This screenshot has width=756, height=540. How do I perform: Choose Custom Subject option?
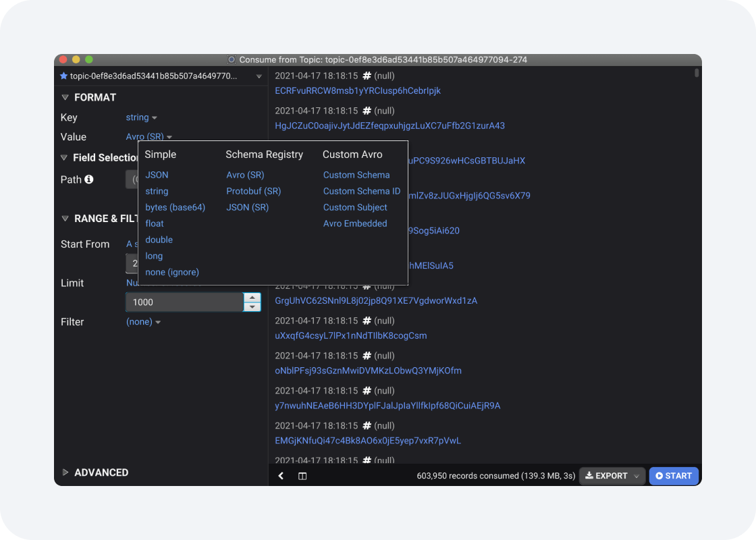(x=355, y=207)
